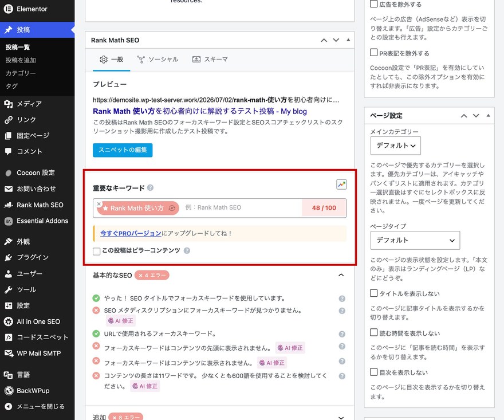504x420 pixels.
Task: Click the BackWPup icon
Action: point(9,391)
